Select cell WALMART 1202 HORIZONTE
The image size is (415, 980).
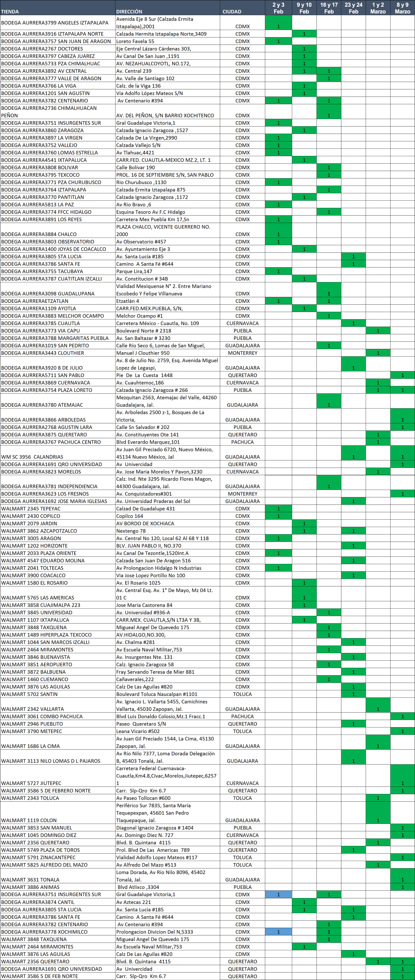57,545
